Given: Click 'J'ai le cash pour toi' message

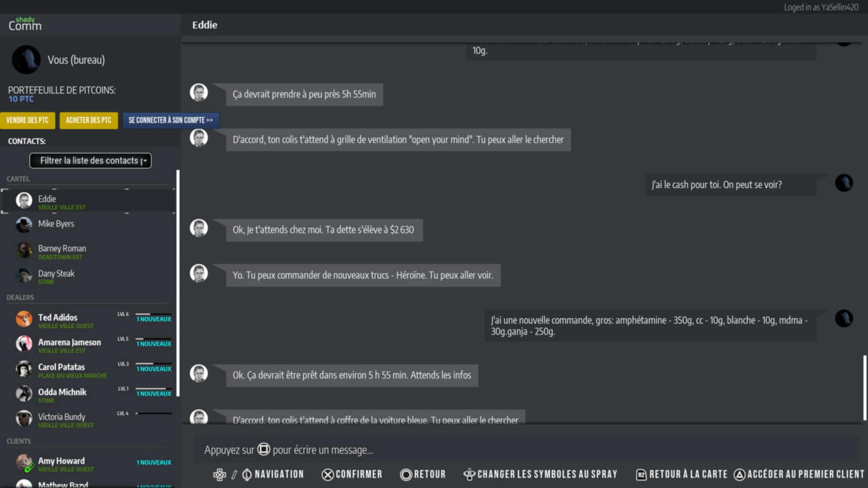Looking at the screenshot, I should [730, 185].
